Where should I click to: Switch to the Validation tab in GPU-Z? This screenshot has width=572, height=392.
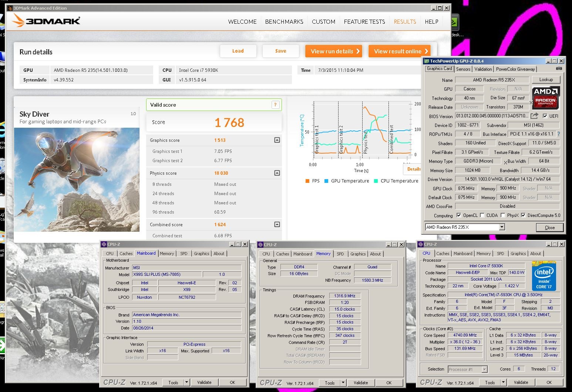coord(483,69)
